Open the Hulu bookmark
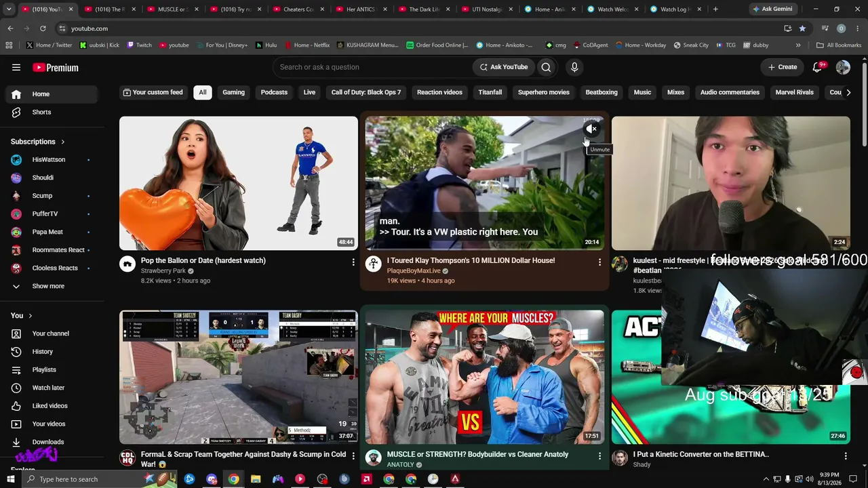The image size is (868, 488). [266, 45]
